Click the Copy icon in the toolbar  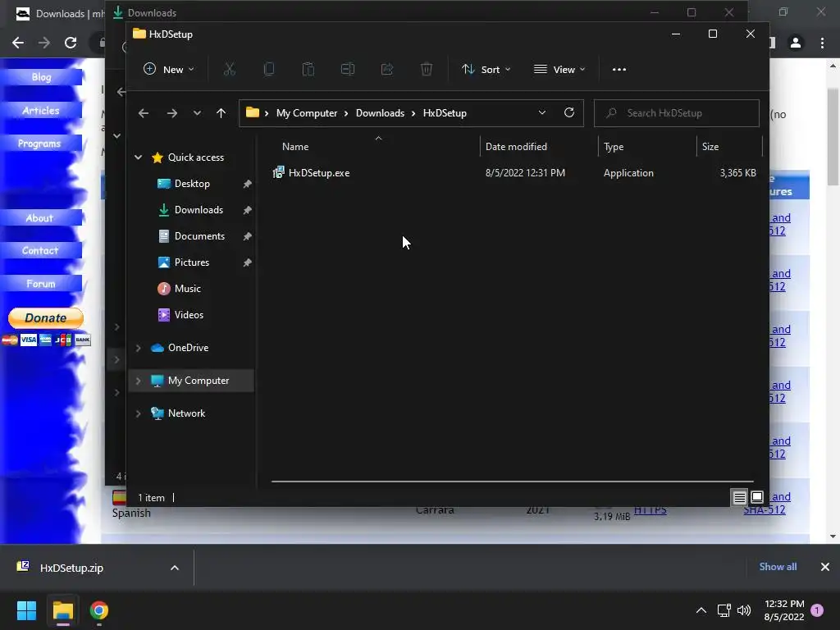[269, 69]
